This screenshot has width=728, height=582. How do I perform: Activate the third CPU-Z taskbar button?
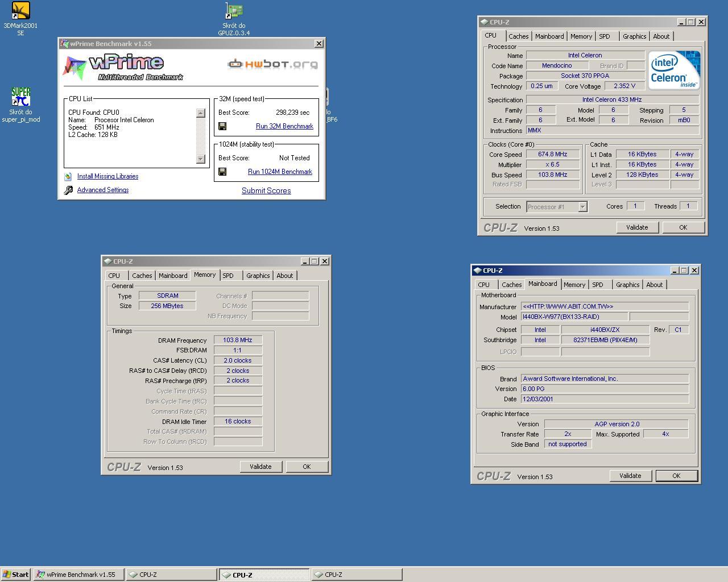coord(357,575)
